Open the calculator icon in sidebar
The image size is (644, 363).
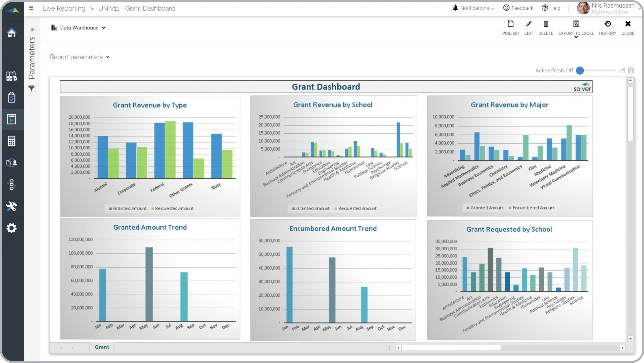point(12,141)
